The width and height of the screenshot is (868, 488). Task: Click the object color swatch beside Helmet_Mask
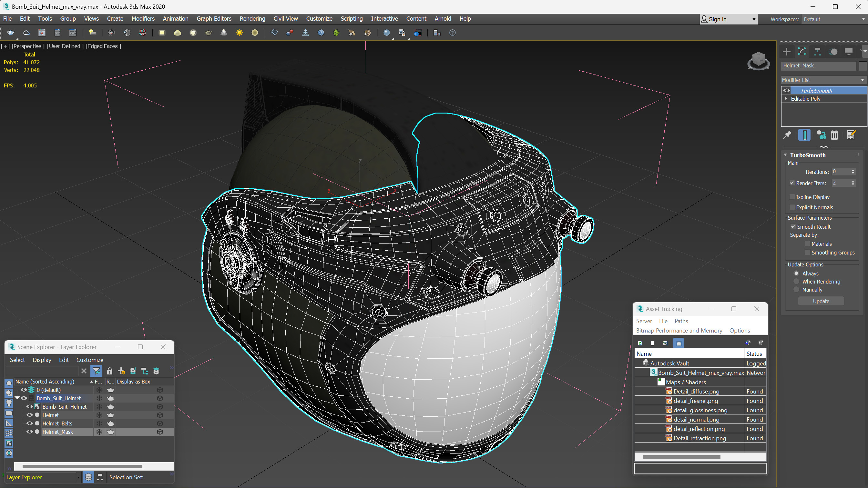coord(862,66)
